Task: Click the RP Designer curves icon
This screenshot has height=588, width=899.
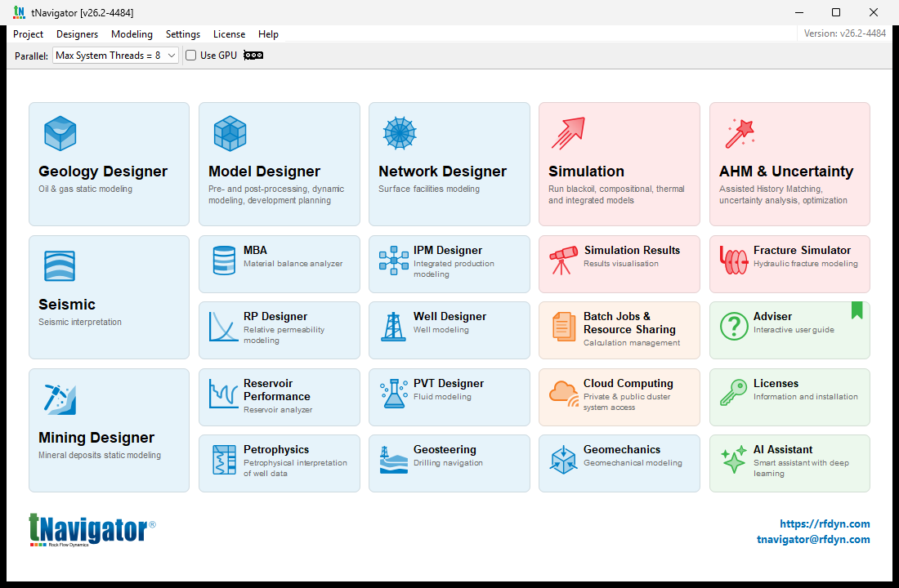Action: tap(224, 327)
